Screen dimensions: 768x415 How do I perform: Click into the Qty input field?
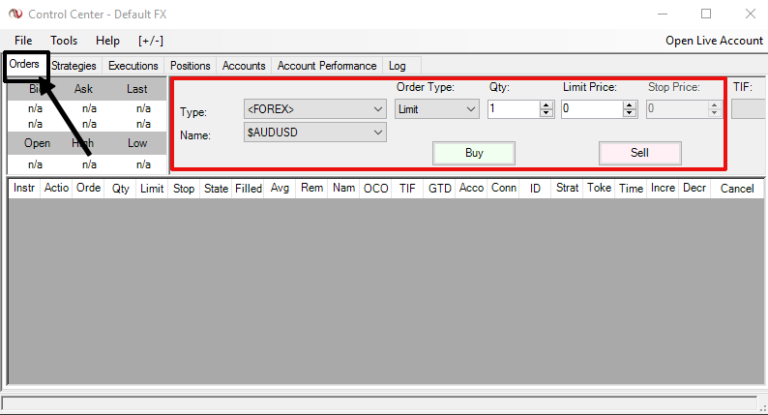[x=513, y=109]
